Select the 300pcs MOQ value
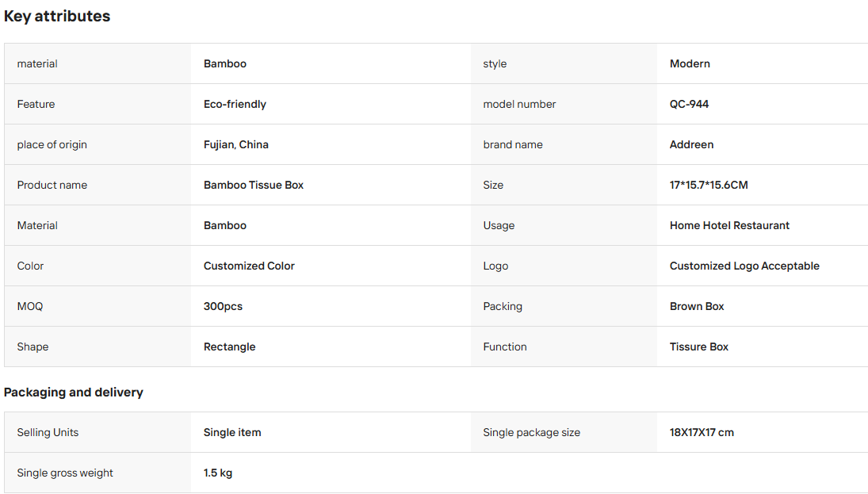The width and height of the screenshot is (868, 494). [223, 306]
